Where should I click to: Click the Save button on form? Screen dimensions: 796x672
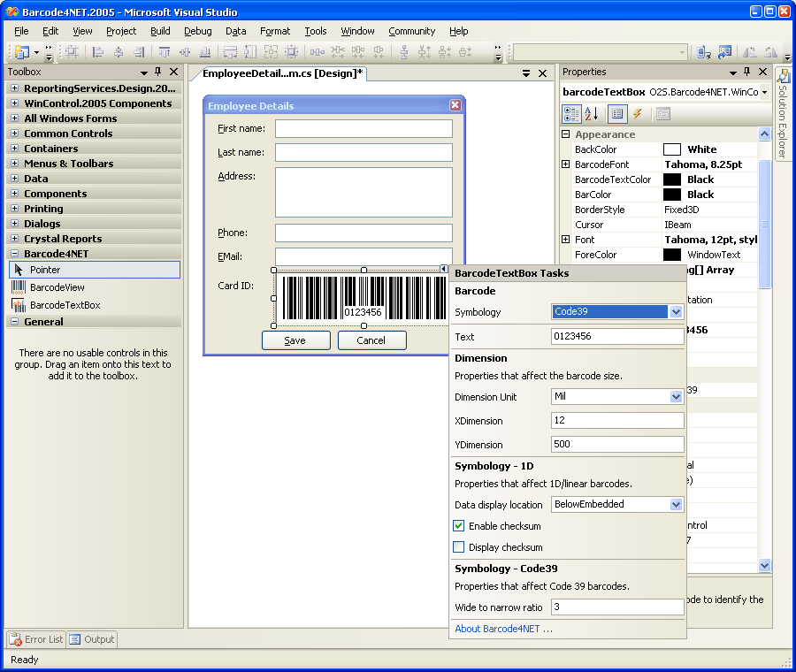(295, 340)
